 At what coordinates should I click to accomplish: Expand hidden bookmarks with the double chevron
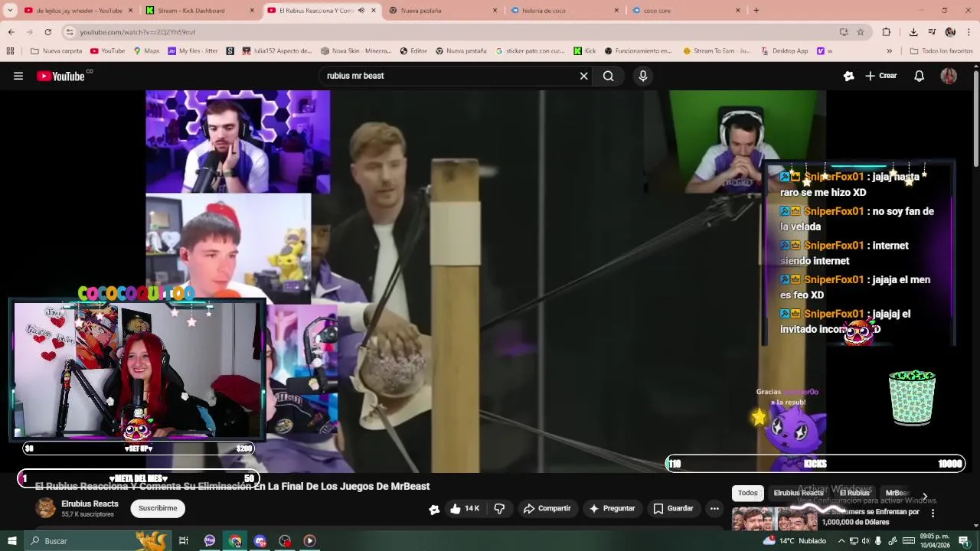coord(889,51)
